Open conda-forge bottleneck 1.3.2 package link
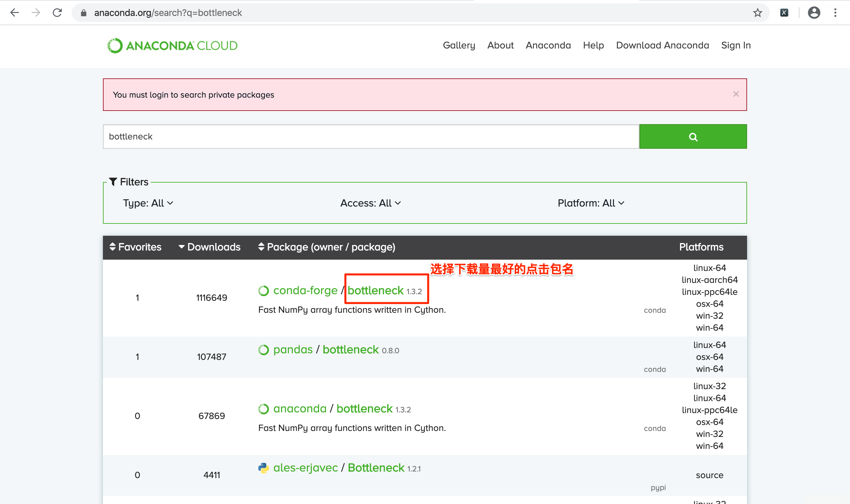The width and height of the screenshot is (850, 504). [x=375, y=291]
